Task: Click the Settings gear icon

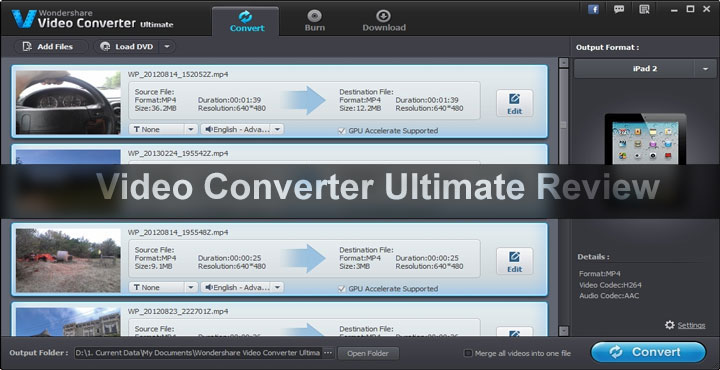Action: pos(669,325)
